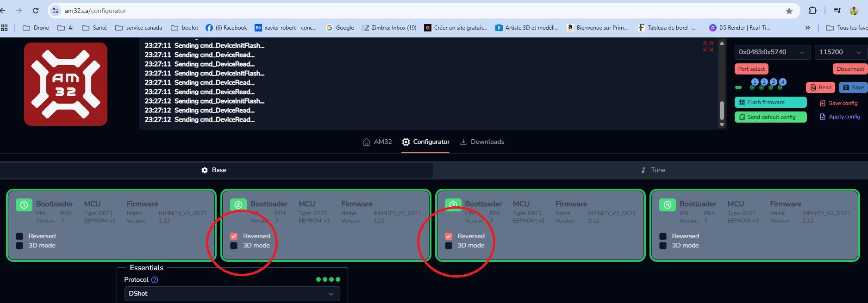Switch to the Tune tab
Screen dimensions: 868x303
653,170
